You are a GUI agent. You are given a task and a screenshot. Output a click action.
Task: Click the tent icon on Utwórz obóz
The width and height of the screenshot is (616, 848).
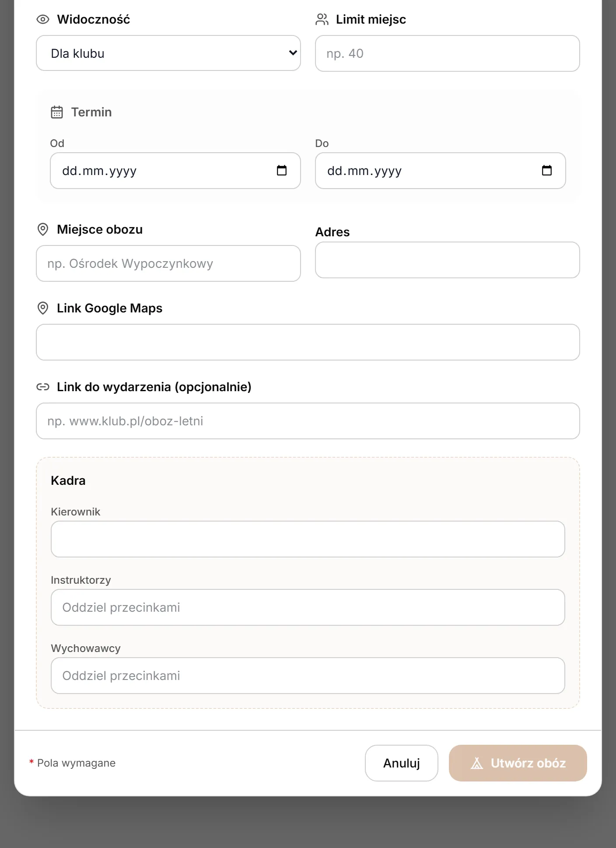(x=477, y=763)
